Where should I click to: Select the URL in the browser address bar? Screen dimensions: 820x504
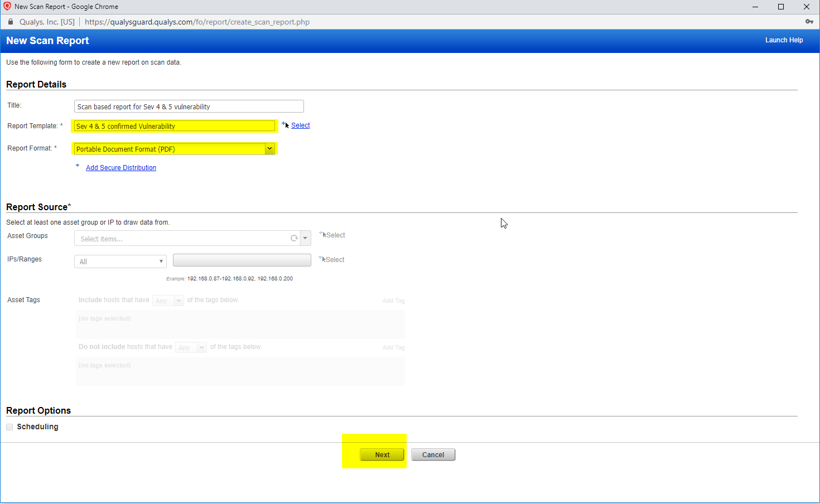[x=197, y=22]
